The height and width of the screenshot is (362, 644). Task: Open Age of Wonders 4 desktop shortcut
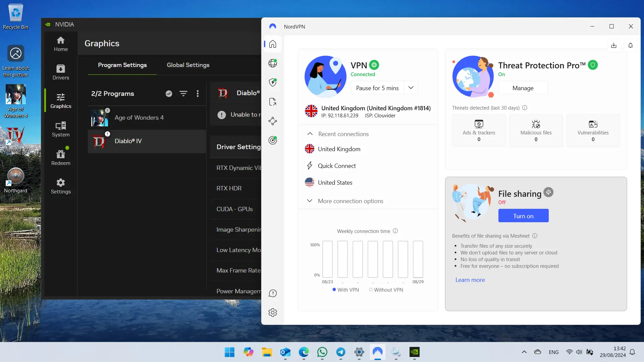point(15,101)
